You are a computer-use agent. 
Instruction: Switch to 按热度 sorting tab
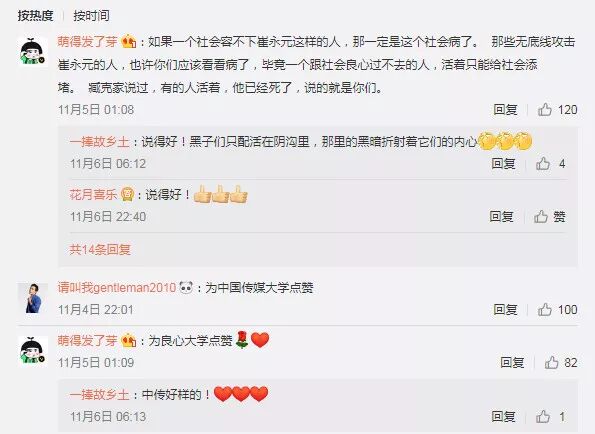tap(35, 16)
